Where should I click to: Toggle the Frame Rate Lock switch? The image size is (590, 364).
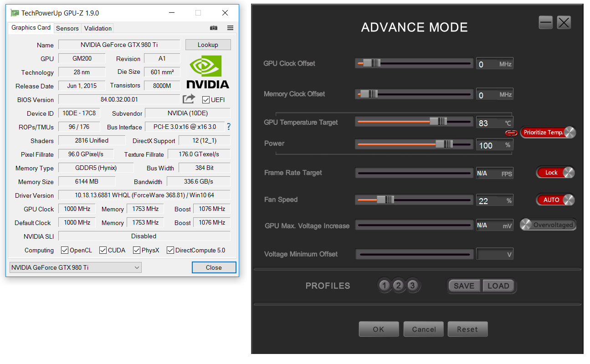tap(555, 173)
